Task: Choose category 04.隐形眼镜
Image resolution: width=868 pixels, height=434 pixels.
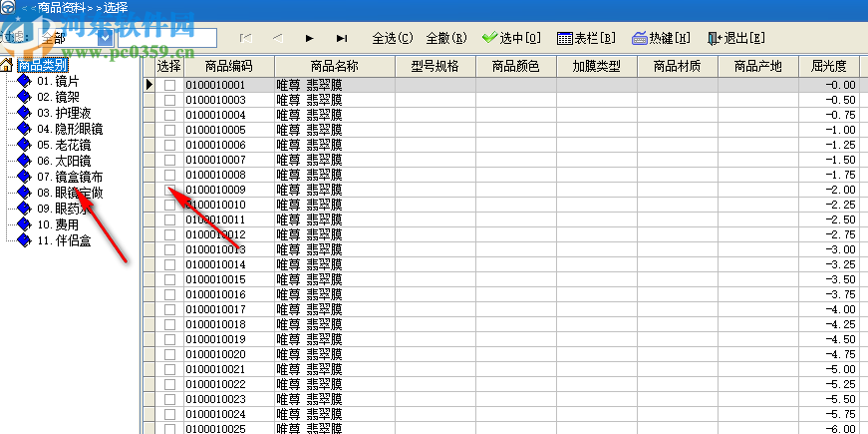Action: pos(70,130)
